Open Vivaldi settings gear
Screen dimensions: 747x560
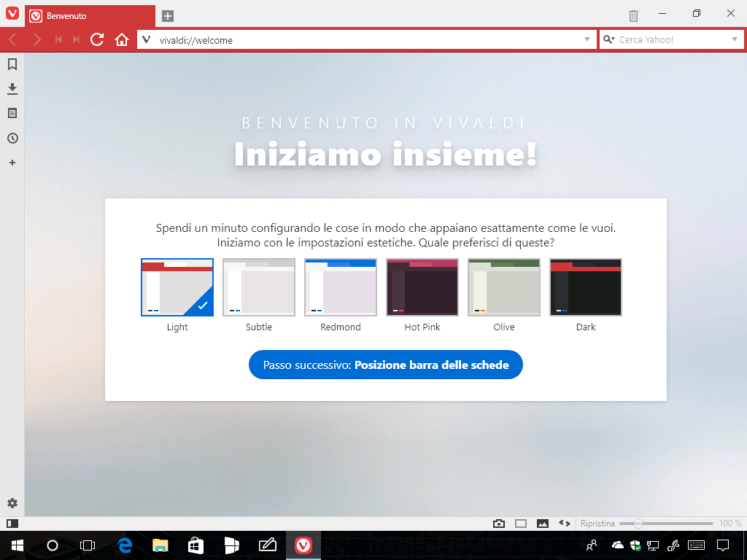pos(12,503)
